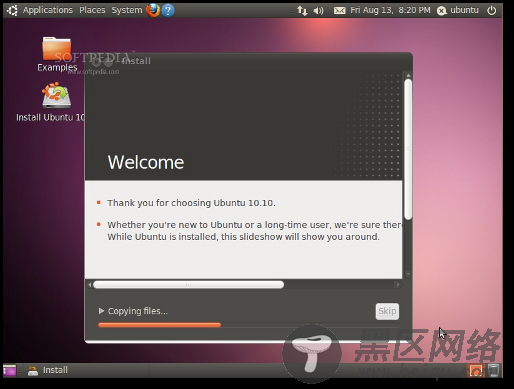This screenshot has width=514, height=389.
Task: Click the power session icon
Action: coord(492,10)
